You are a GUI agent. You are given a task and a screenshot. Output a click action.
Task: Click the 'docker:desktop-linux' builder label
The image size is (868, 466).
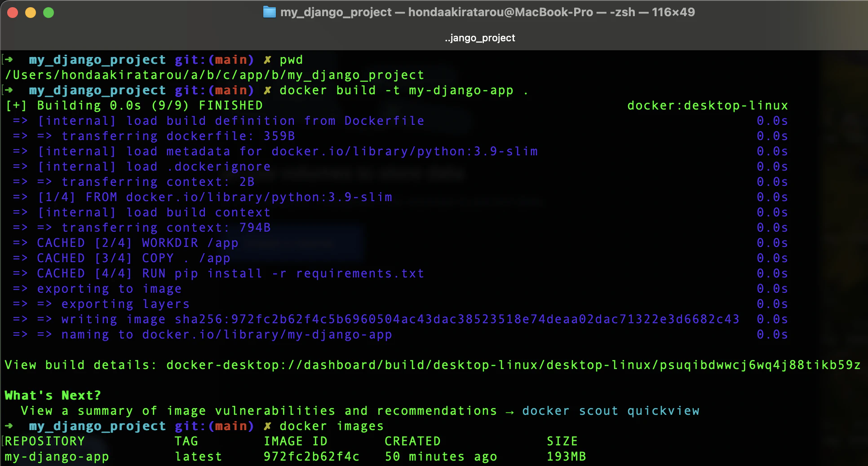click(x=708, y=106)
